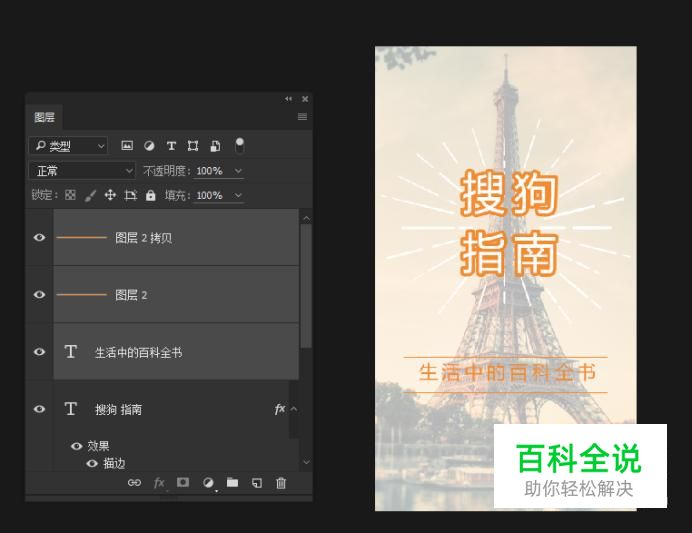The image size is (692, 533).
Task: Hide the 搜狗 指南 text layer
Action: (x=39, y=409)
